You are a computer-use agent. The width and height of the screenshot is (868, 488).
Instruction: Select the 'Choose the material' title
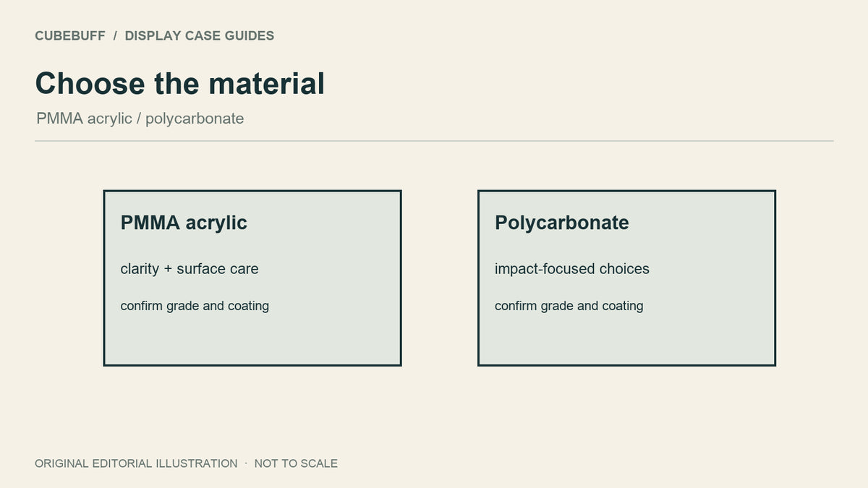(x=180, y=83)
